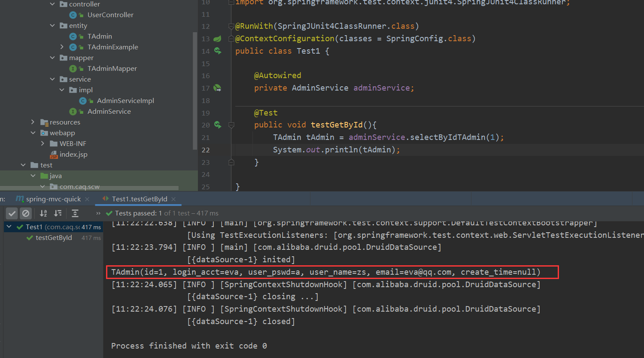Click the WEB-INF folder icon
The width and height of the screenshot is (644, 358).
(54, 143)
